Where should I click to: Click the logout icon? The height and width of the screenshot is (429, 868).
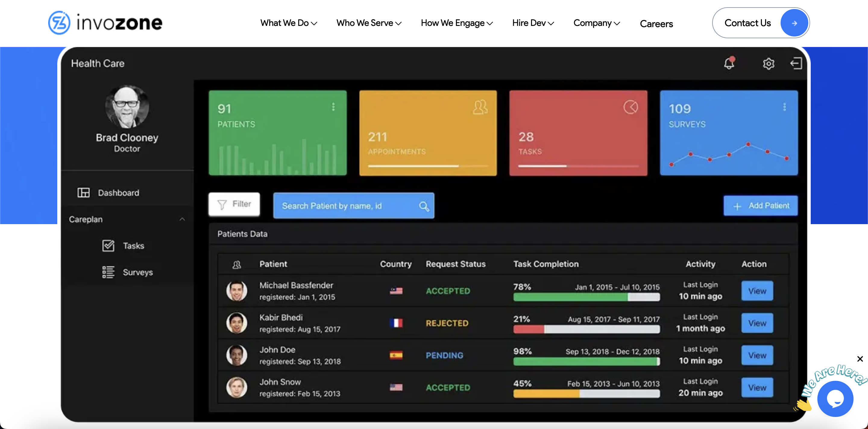796,63
